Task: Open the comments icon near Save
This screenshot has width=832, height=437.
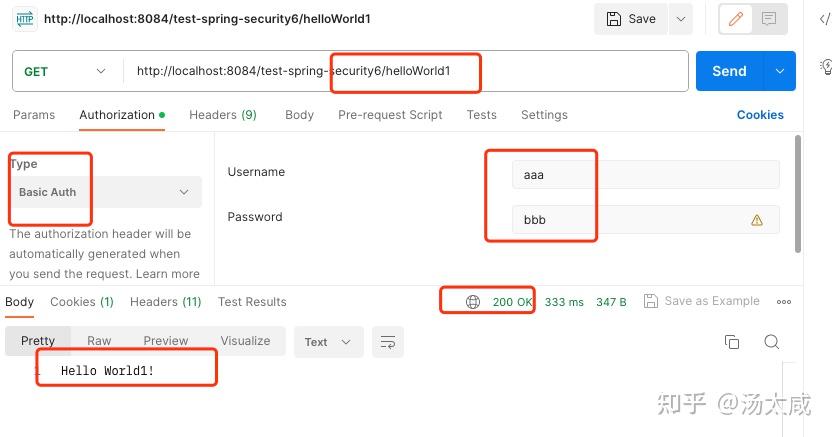Action: coord(769,19)
